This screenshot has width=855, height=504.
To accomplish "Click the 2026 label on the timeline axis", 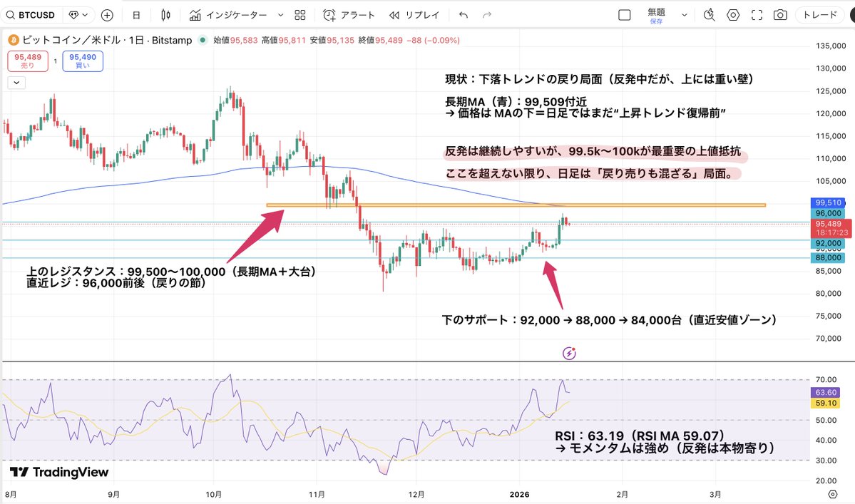I will click(519, 494).
